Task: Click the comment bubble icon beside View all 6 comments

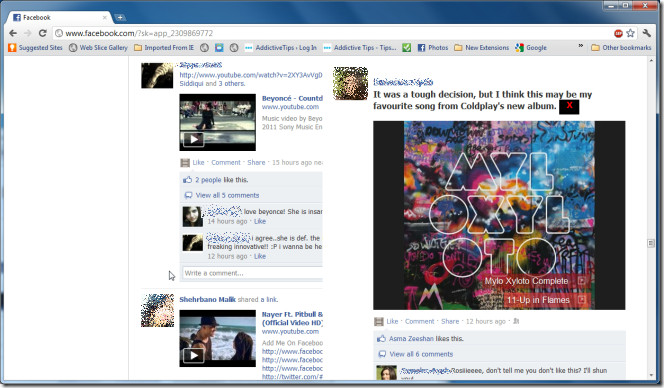Action: click(x=382, y=354)
